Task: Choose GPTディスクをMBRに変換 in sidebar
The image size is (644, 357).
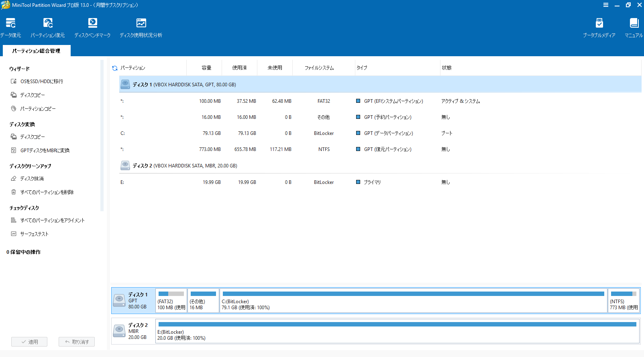Action: [45, 151]
